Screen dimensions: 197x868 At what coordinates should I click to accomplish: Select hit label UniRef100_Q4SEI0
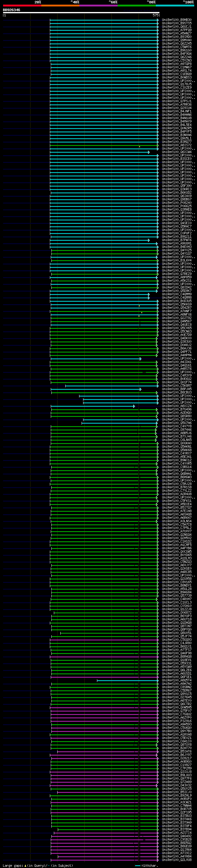click(177, 223)
